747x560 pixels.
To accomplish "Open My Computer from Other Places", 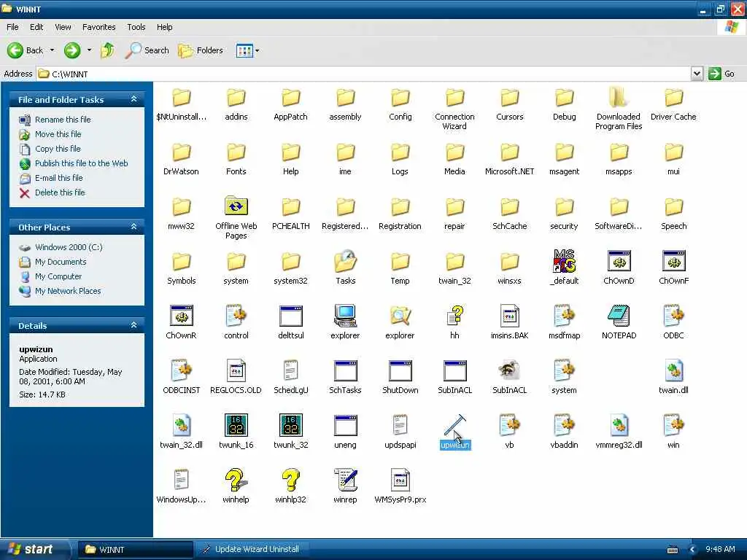I will point(58,276).
